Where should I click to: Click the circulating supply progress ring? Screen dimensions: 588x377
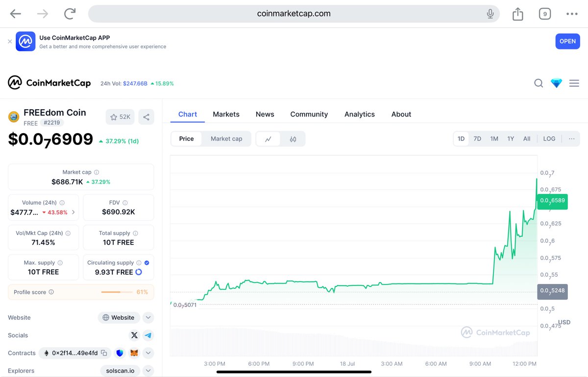(x=139, y=272)
